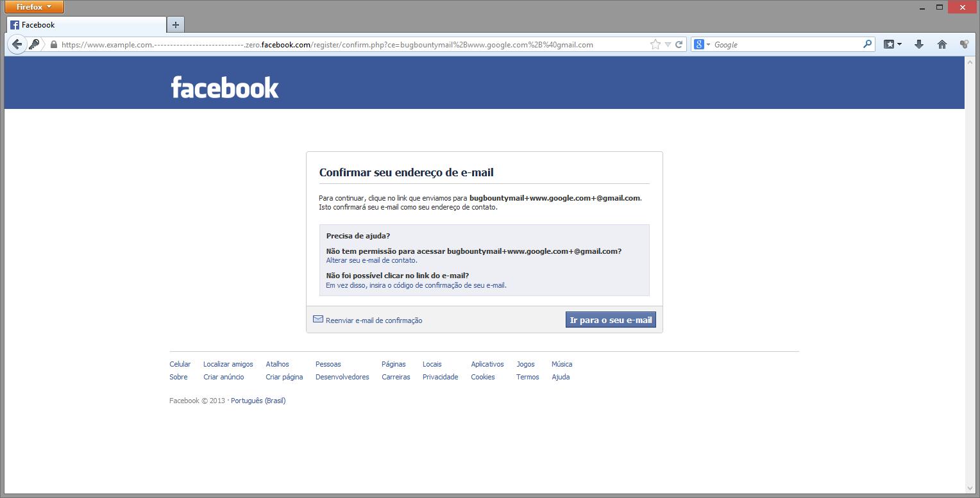Open the Aplicativos footer link
Screen dimensions: 980x498
coord(487,364)
